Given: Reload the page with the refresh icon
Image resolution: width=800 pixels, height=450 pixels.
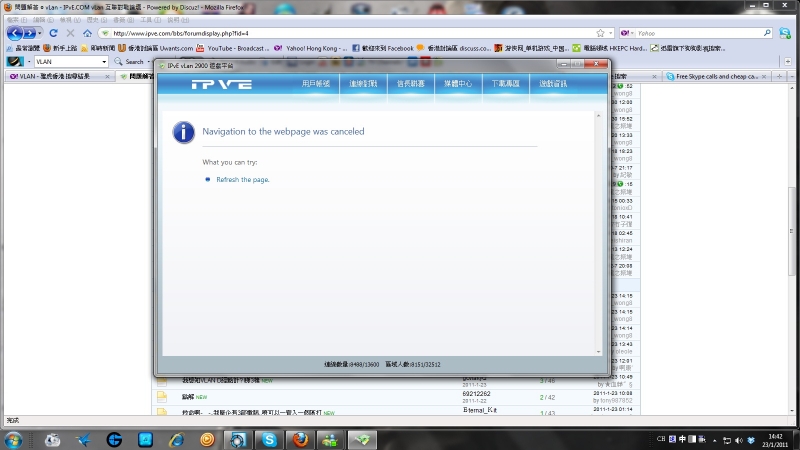Looking at the screenshot, I should [x=53, y=33].
